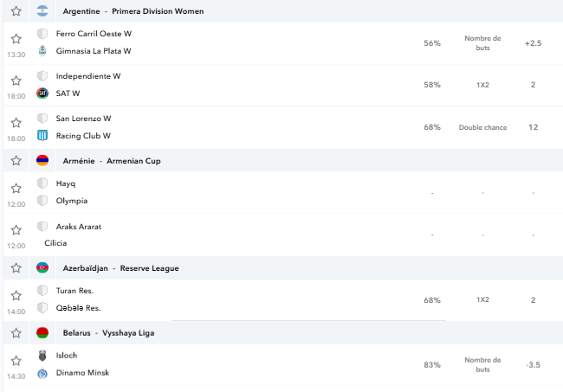This screenshot has width=563, height=392.
Task: Click the SAT W team logo
Action: click(42, 93)
